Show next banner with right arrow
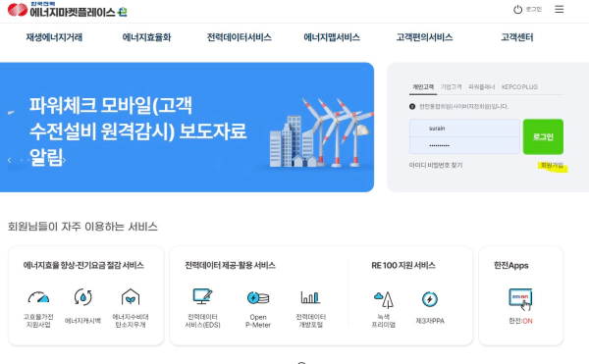Image resolution: width=589 pixels, height=364 pixels. coord(64,160)
